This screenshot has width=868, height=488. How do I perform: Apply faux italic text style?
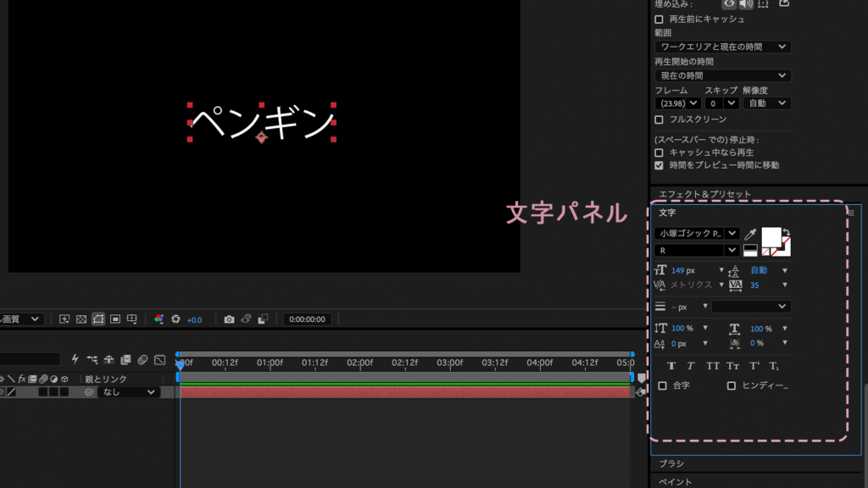point(691,366)
